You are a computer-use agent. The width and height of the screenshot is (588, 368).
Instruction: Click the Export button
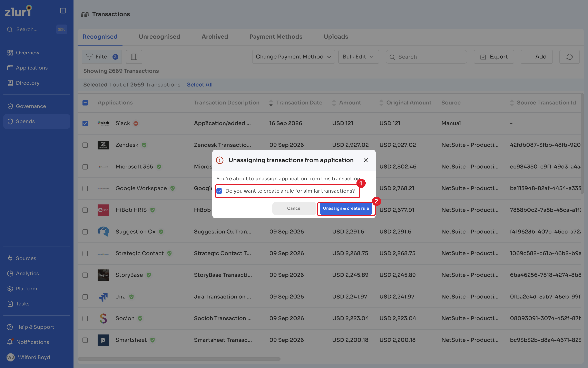[494, 57]
